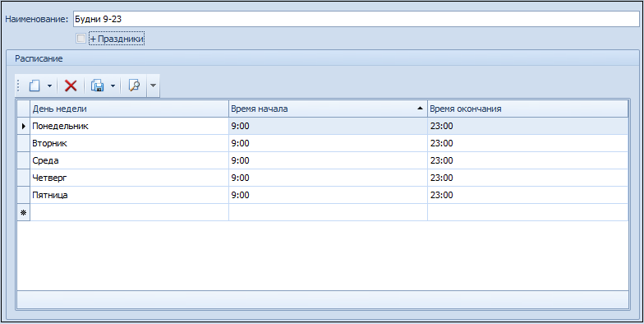Click the Наименование input field
Image resolution: width=644 pixels, height=324 pixels.
pos(356,19)
